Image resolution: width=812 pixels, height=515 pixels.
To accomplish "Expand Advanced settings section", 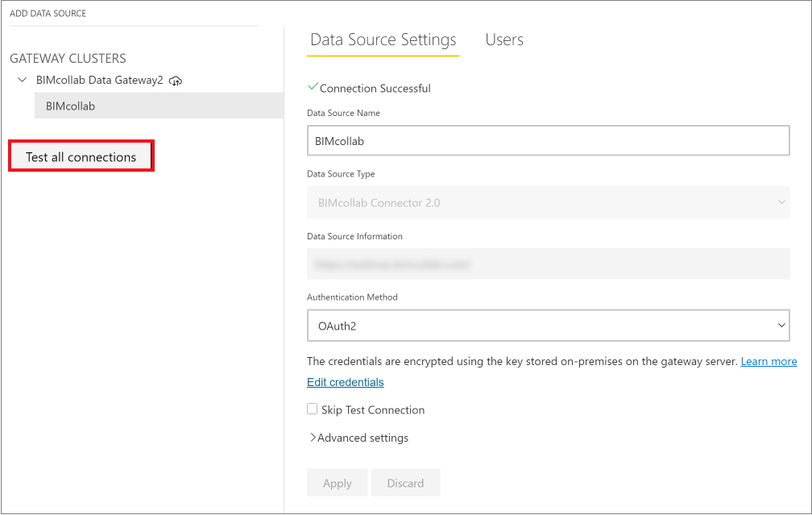I will 359,438.
